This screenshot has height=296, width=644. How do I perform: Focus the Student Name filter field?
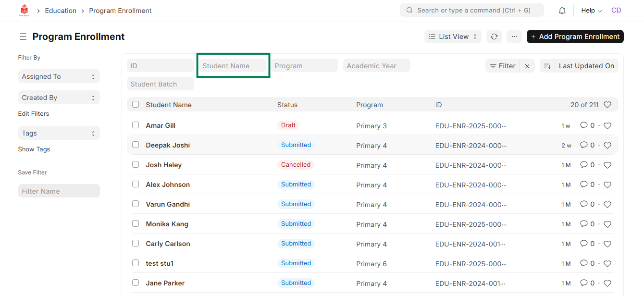click(x=233, y=66)
